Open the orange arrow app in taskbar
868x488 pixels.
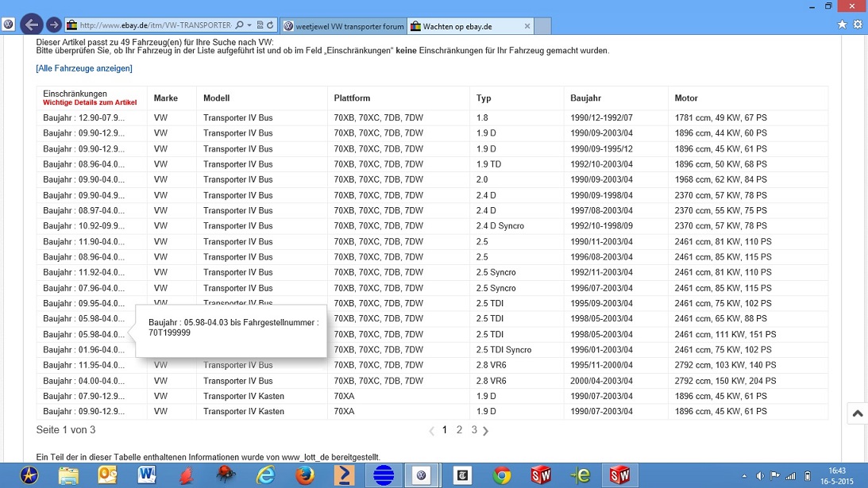[345, 475]
